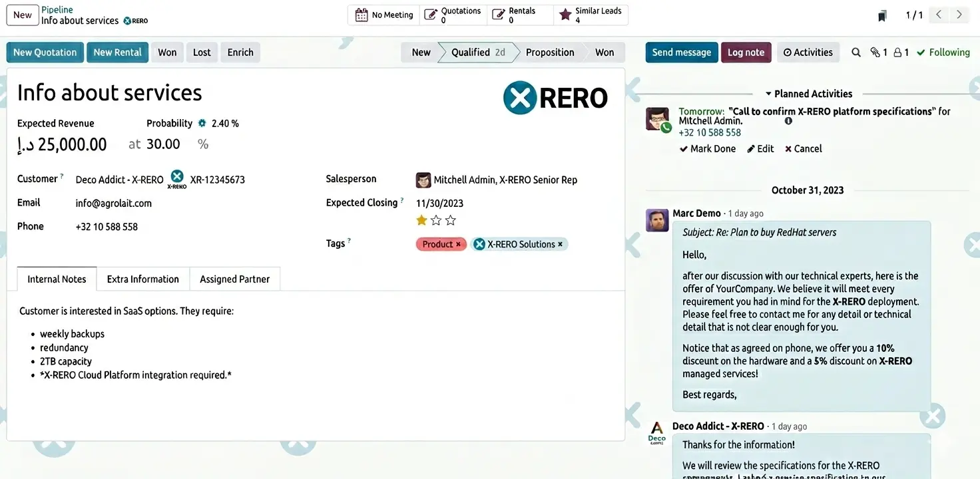980x479 pixels.
Task: Remove the X-RERO Solutions tag
Action: click(560, 244)
